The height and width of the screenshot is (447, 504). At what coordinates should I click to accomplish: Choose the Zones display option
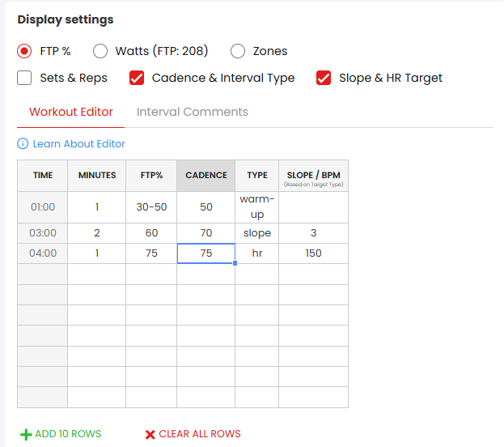[x=238, y=51]
